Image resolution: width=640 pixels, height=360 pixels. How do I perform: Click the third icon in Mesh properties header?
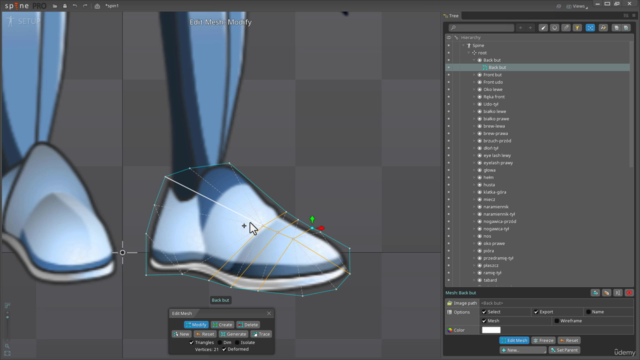click(x=618, y=293)
